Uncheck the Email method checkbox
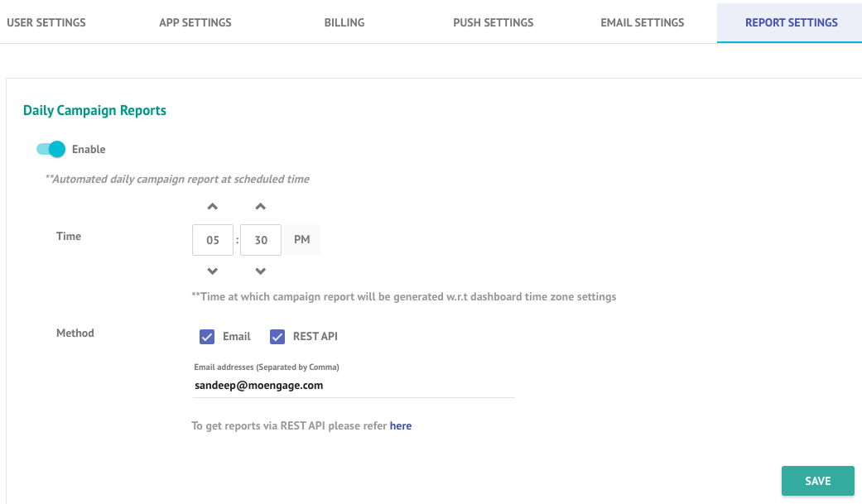Viewport: 862px width, 504px height. pos(207,337)
